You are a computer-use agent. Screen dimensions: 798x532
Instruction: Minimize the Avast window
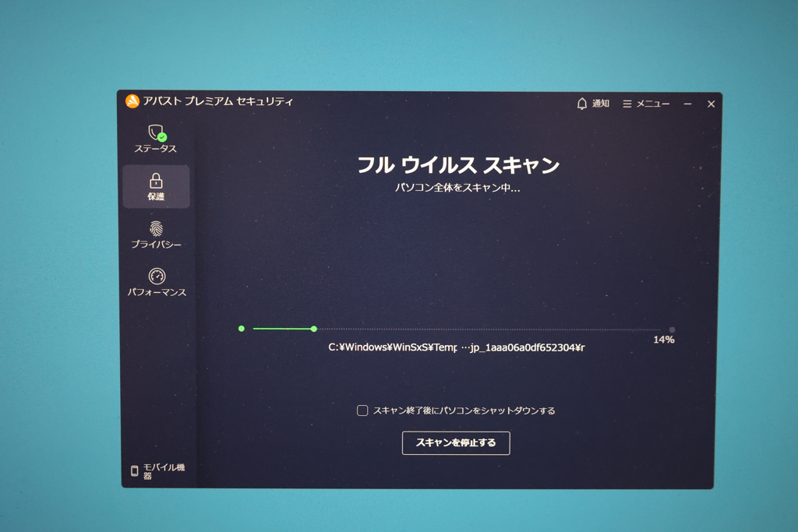pyautogui.click(x=687, y=104)
